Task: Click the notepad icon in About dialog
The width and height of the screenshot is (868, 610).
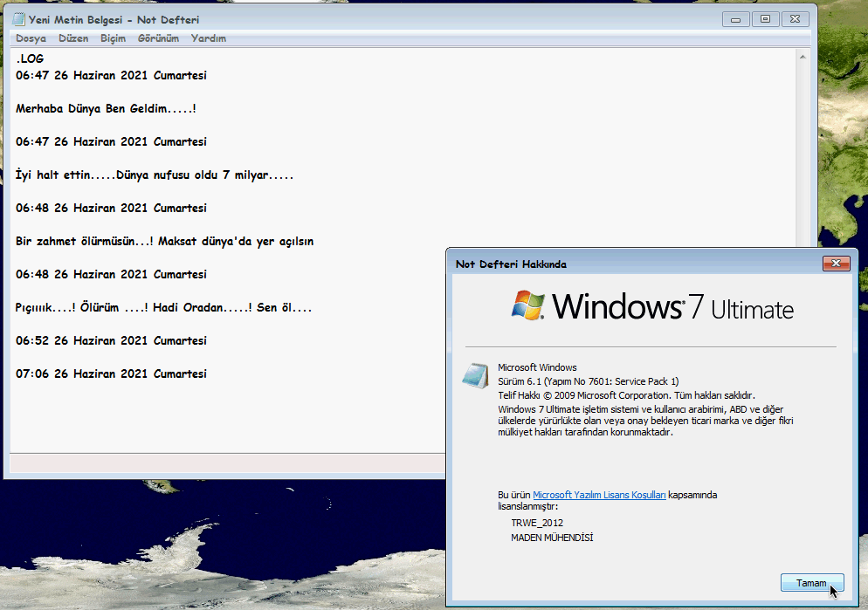Action: [x=476, y=376]
